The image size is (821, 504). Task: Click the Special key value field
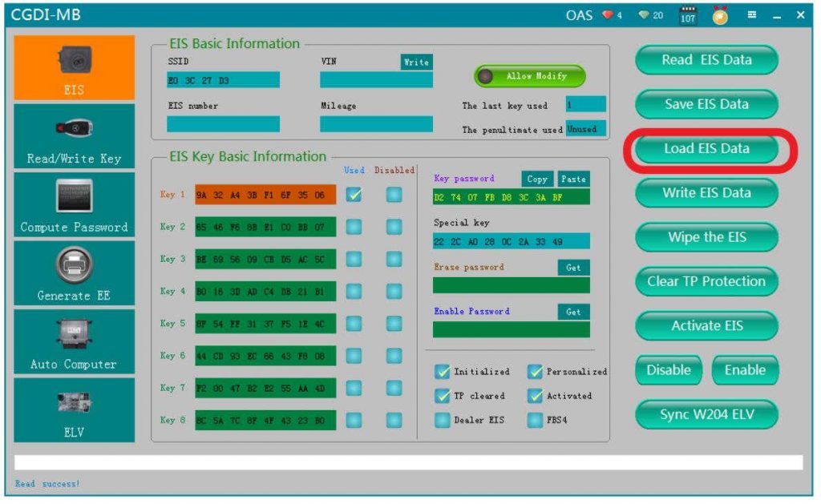511,241
